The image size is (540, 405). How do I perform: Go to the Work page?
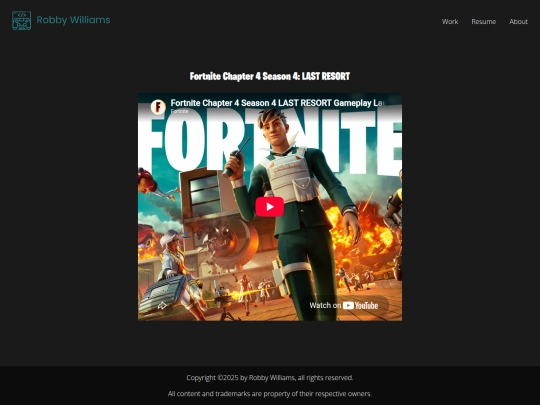pyautogui.click(x=450, y=21)
